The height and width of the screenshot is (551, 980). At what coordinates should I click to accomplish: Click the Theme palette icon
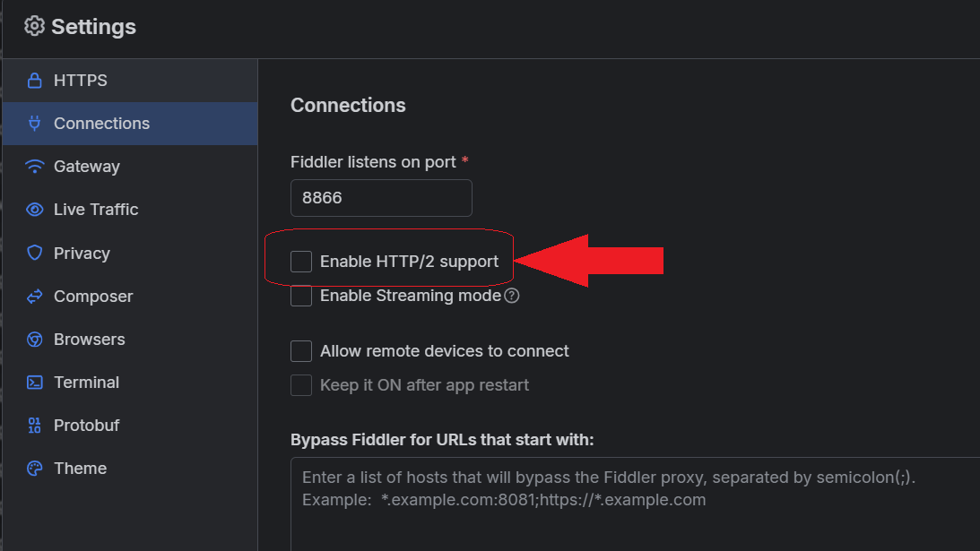click(x=35, y=469)
